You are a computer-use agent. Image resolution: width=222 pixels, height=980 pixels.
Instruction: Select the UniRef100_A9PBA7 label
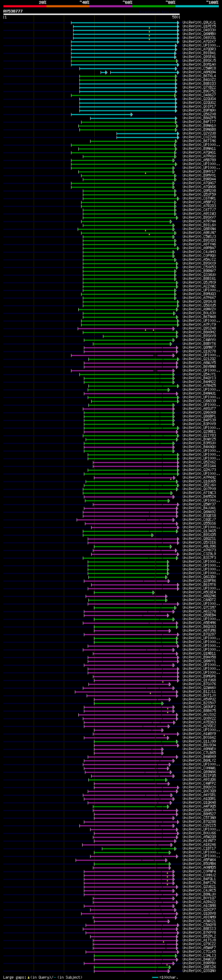pos(199,248)
